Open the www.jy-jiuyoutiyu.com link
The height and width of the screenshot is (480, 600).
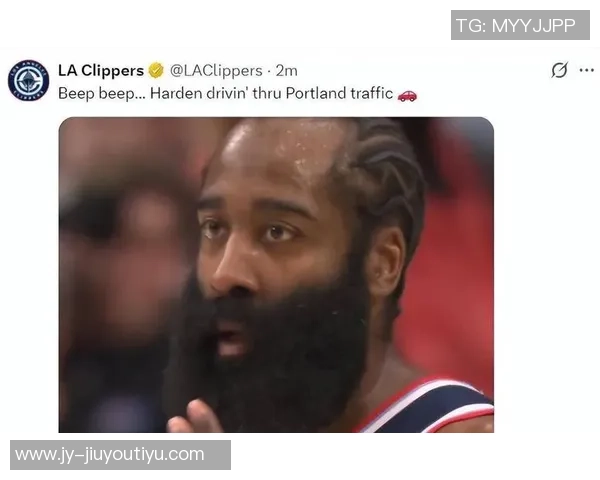[120, 455]
